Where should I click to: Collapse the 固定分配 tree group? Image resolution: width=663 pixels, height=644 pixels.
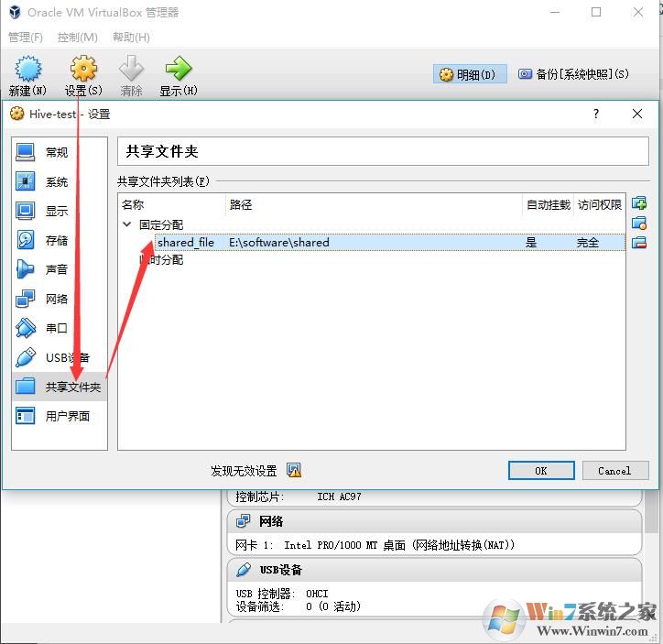[127, 224]
